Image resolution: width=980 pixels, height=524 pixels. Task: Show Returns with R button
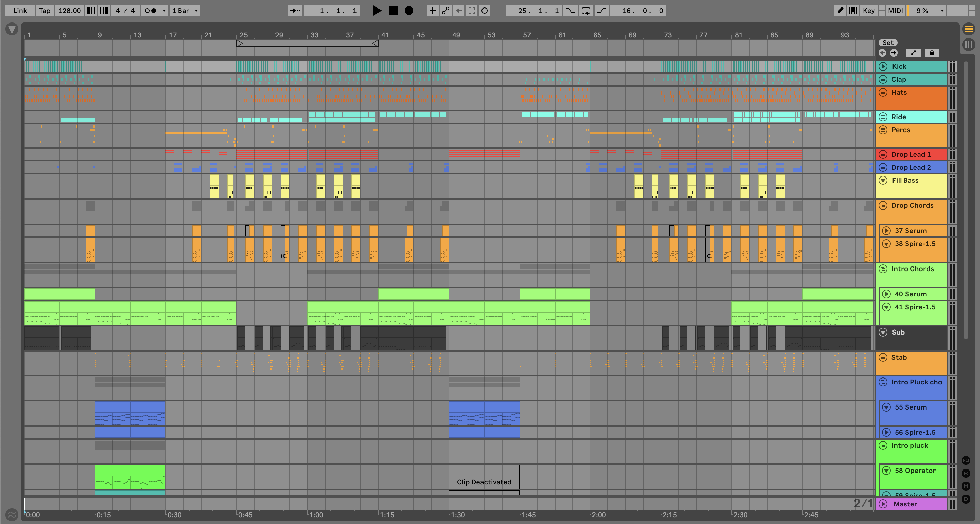pos(966,473)
